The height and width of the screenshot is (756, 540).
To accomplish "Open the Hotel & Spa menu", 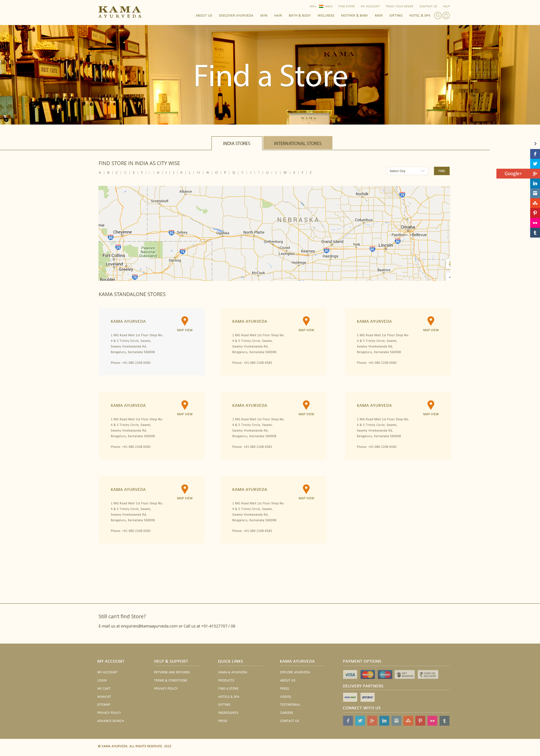I will coord(420,15).
